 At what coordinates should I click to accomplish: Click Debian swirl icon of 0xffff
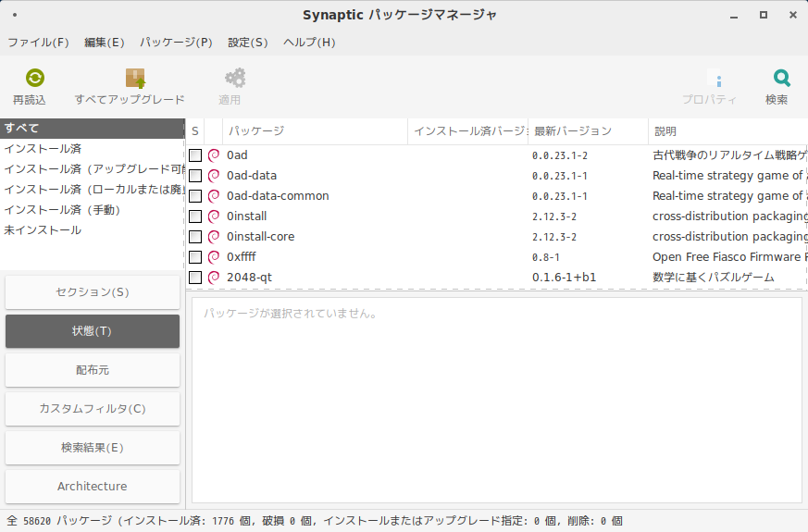click(213, 256)
